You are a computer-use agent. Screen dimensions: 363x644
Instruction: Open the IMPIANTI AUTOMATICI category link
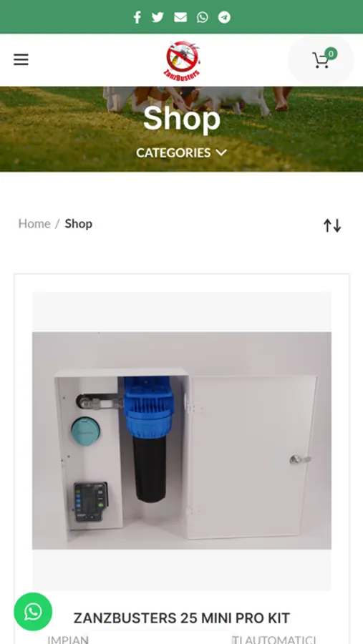pyautogui.click(x=182, y=640)
